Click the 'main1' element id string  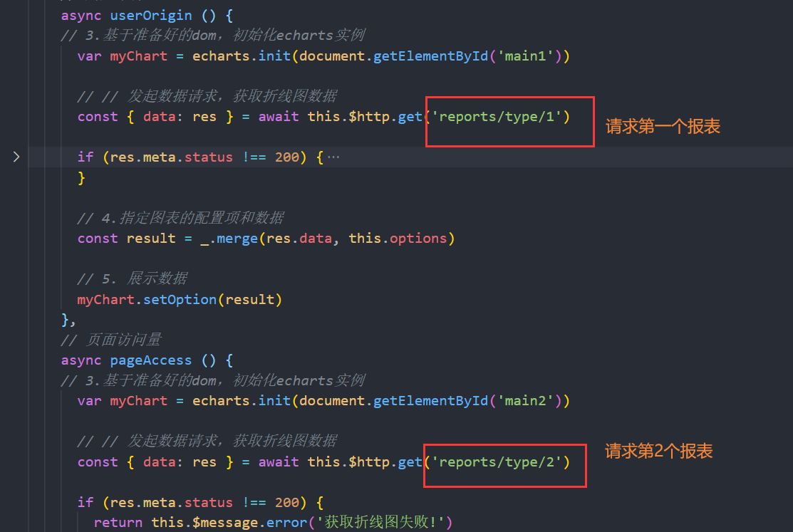[526, 56]
